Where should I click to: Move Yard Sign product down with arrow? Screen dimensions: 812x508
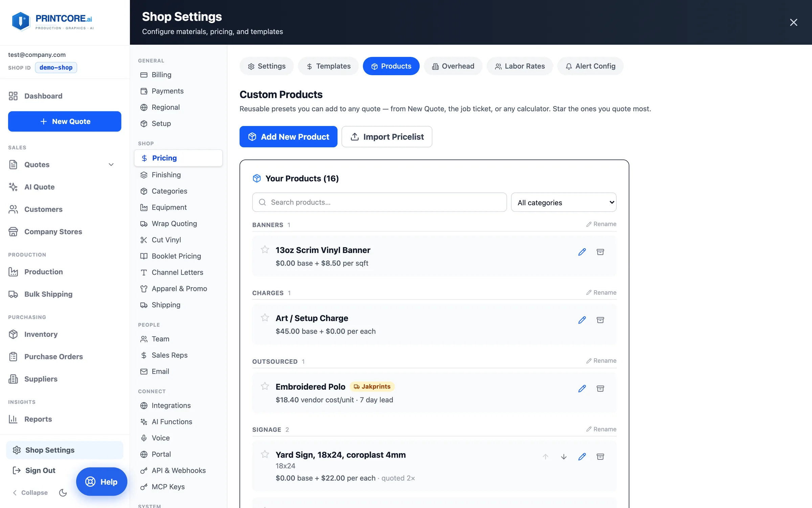[564, 457]
